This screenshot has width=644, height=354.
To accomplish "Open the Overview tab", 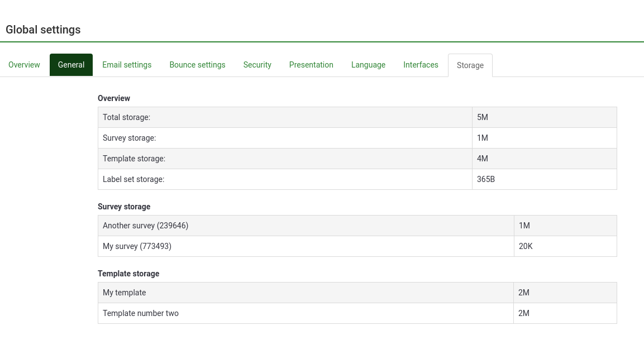I will (x=24, y=65).
